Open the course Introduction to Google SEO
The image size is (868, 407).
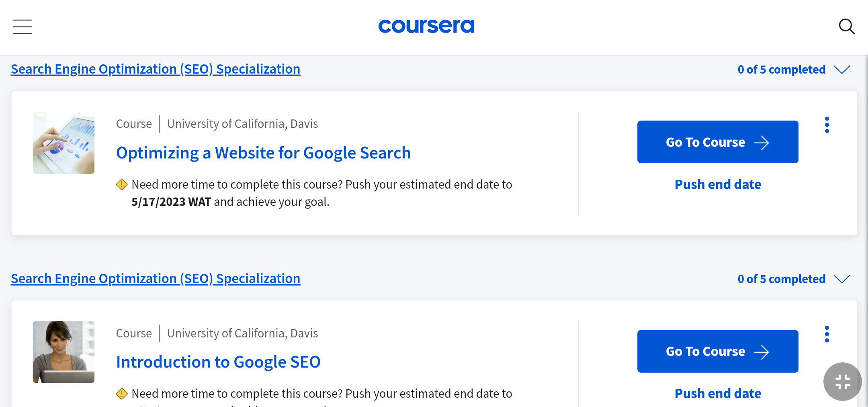[218, 362]
